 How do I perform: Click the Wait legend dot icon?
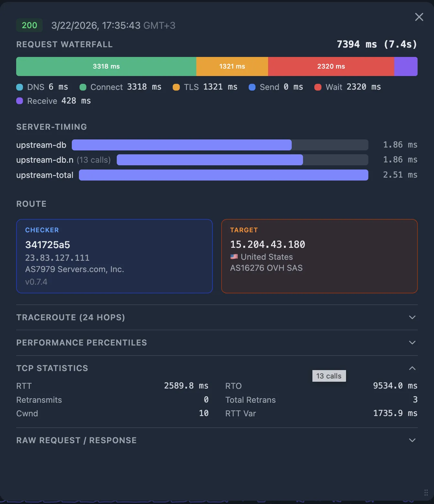pos(318,87)
